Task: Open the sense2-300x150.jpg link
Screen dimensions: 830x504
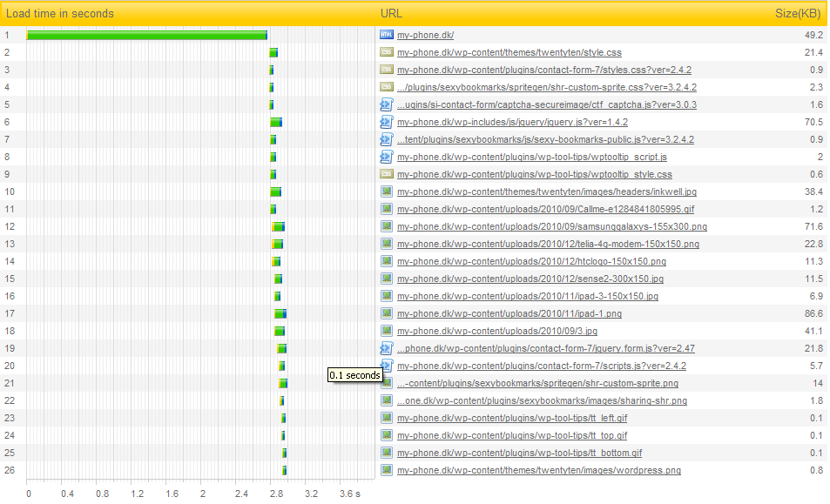Action: 530,279
